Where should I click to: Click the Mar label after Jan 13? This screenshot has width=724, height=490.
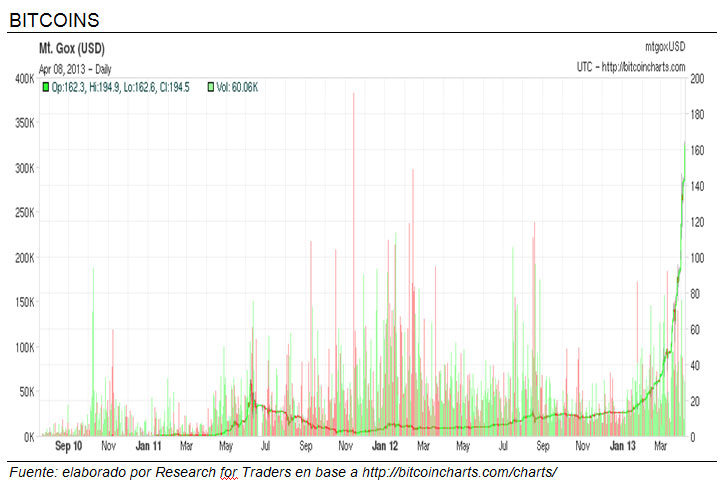pos(661,446)
